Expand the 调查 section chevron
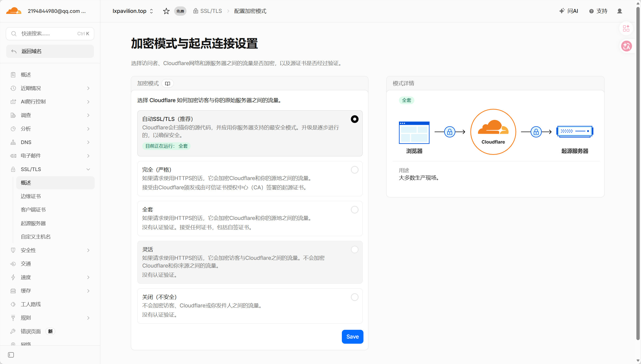Screen dimensions: 641x364 (x=88, y=115)
